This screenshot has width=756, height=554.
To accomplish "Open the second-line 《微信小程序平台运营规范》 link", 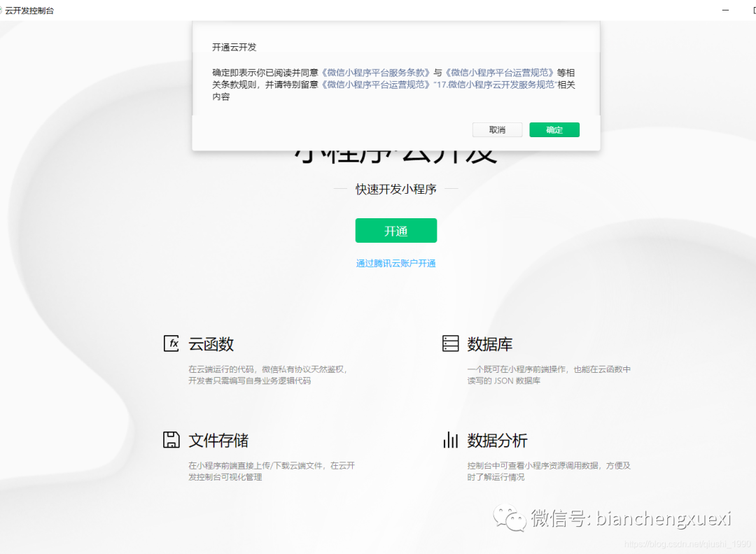I will point(375,85).
